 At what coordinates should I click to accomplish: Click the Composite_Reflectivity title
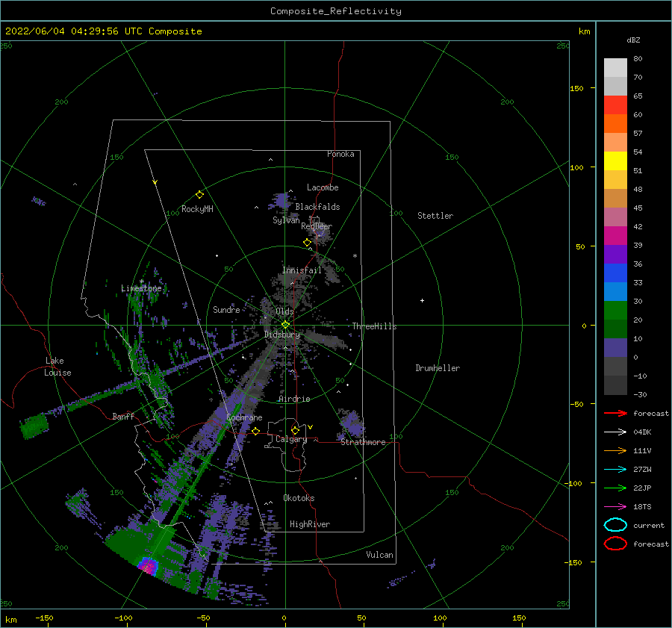point(336,11)
